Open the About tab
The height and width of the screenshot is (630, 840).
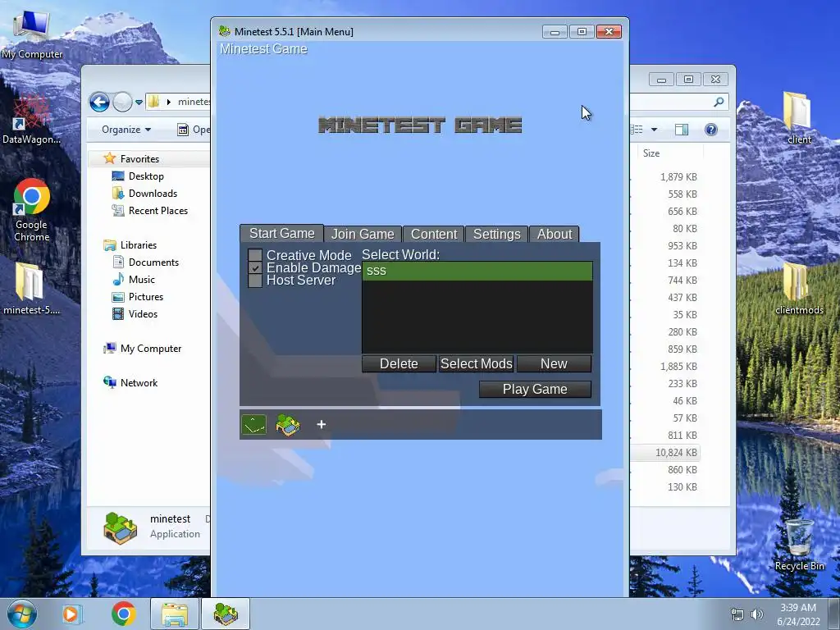pos(555,234)
